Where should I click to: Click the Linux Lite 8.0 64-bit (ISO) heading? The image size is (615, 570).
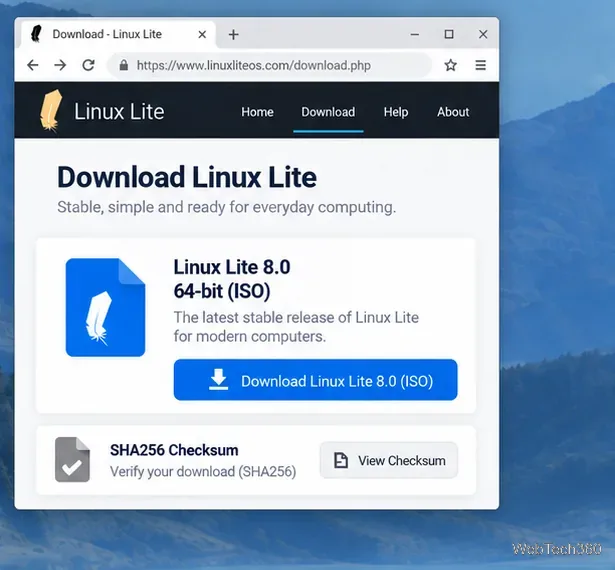[232, 279]
